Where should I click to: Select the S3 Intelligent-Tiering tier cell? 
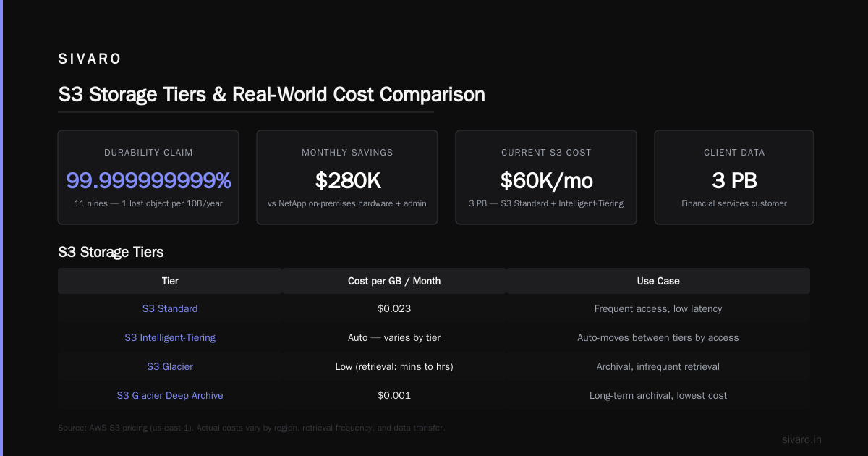[170, 337]
